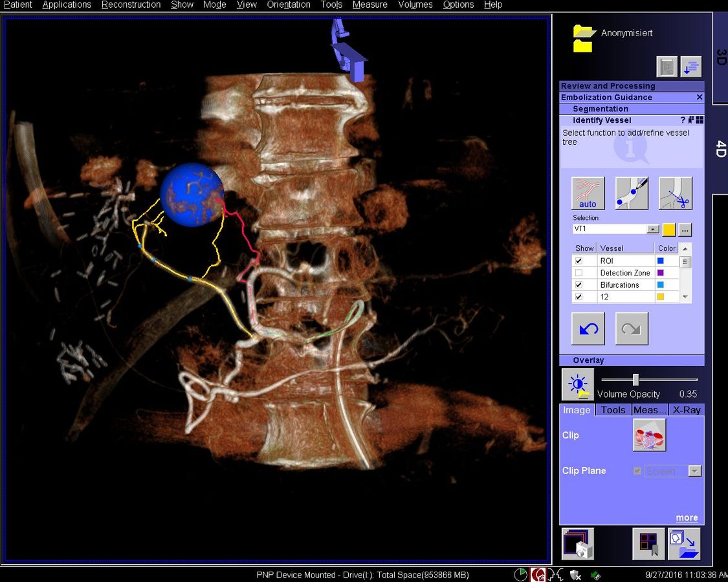Open the Mode menu
Image resolution: width=728 pixels, height=582 pixels.
(x=214, y=5)
